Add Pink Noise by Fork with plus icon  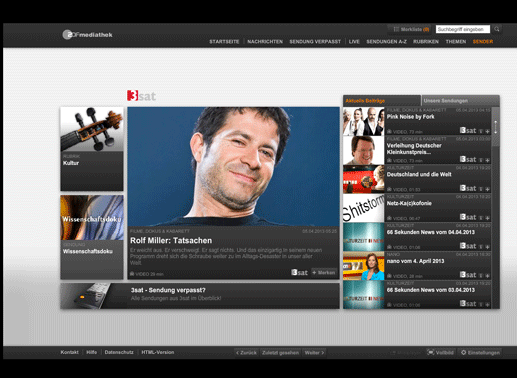pyautogui.click(x=487, y=131)
